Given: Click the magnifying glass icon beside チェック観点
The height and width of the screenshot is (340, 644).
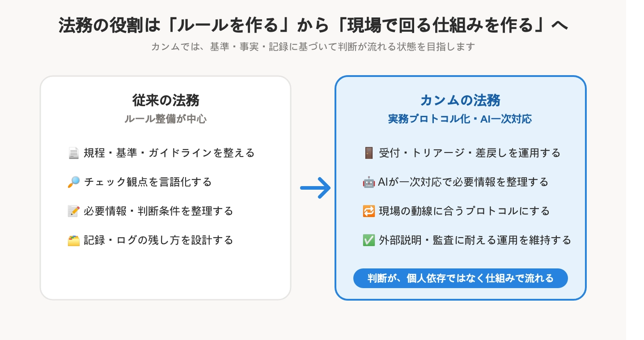Looking at the screenshot, I should [73, 182].
